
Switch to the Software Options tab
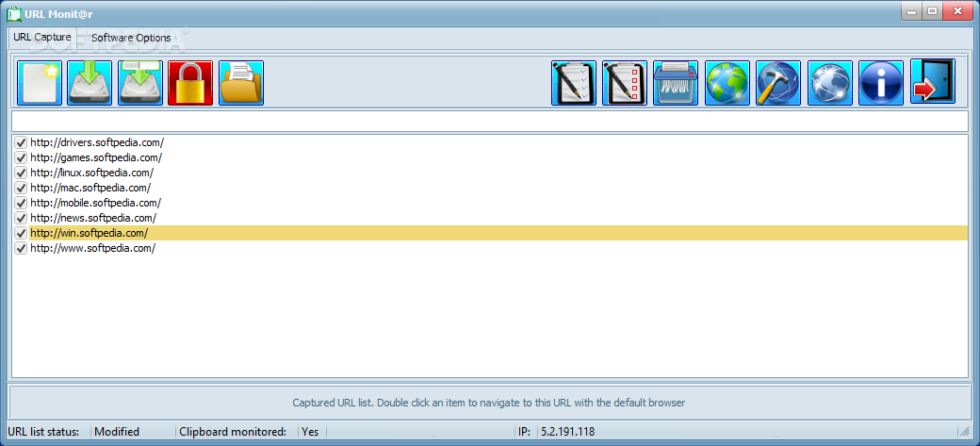131,38
